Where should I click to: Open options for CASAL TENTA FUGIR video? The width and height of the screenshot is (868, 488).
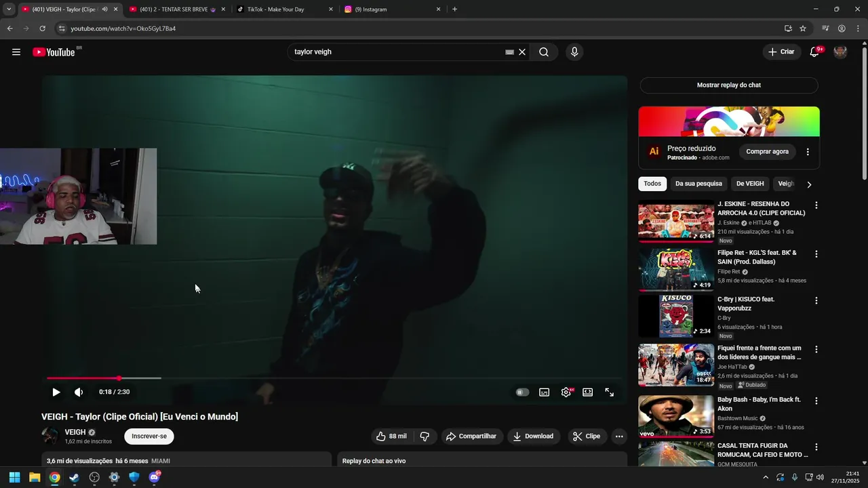click(816, 447)
